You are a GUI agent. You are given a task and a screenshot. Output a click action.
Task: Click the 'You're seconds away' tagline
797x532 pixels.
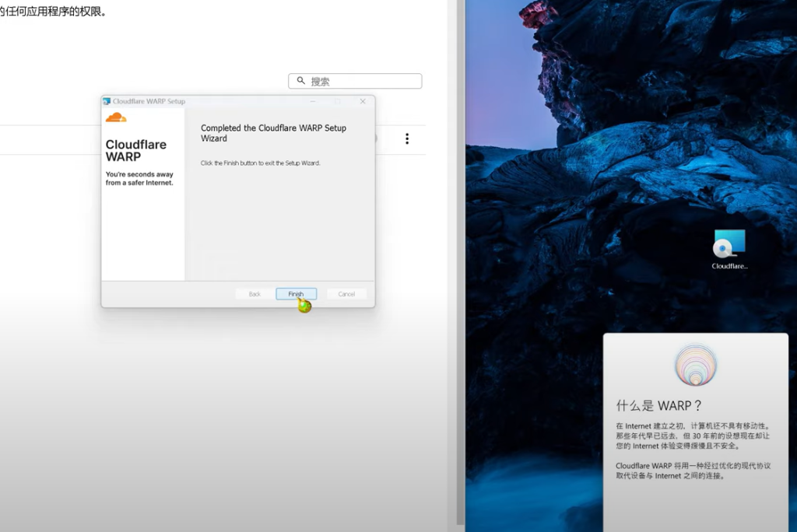click(139, 178)
